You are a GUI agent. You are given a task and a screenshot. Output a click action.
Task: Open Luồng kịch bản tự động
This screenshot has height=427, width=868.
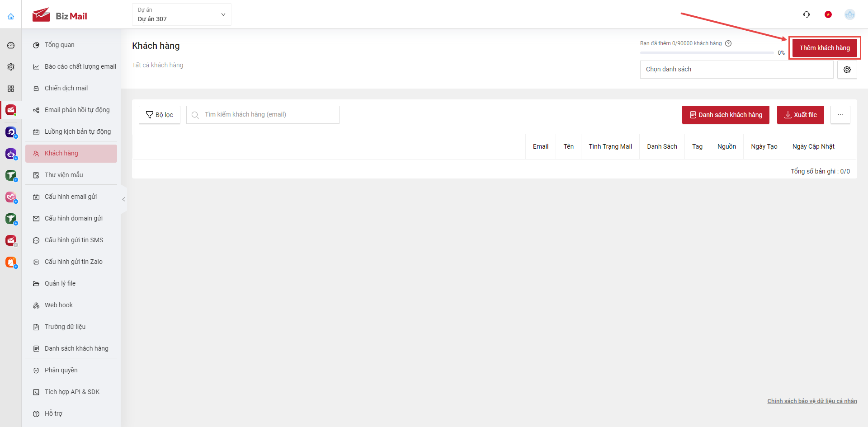71,132
